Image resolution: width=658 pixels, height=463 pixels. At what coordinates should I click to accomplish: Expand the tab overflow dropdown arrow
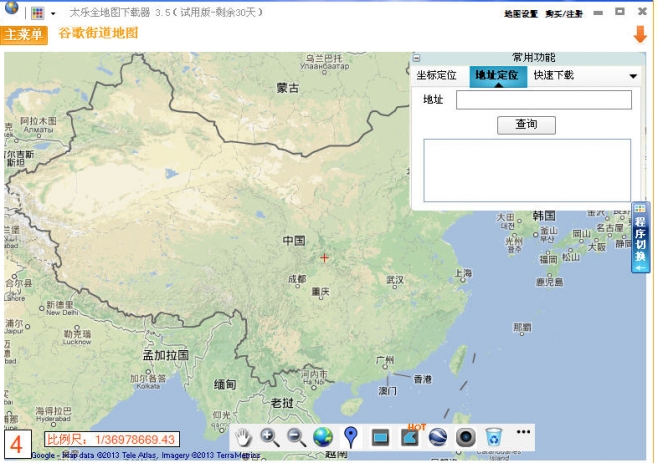[x=633, y=76]
